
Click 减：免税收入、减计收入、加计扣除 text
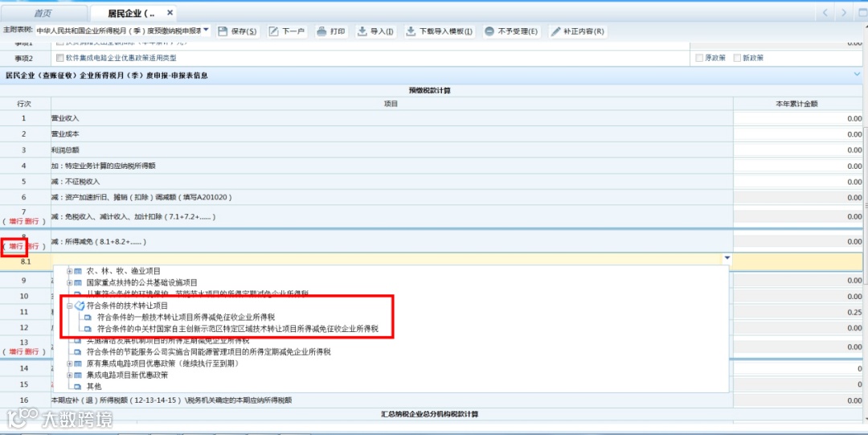click(133, 216)
